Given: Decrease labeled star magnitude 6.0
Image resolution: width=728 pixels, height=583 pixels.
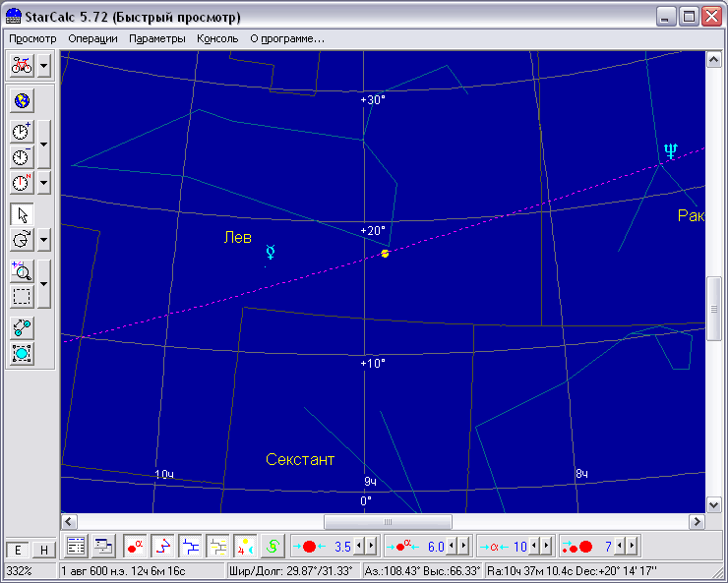Looking at the screenshot, I should tap(452, 547).
